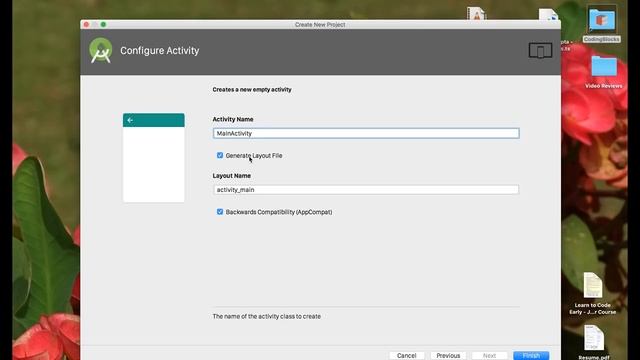Click the disabled Next button
The height and width of the screenshot is (360, 640).
tap(489, 356)
